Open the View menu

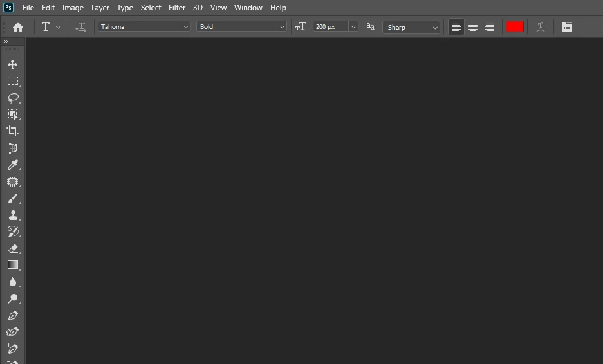pos(218,8)
